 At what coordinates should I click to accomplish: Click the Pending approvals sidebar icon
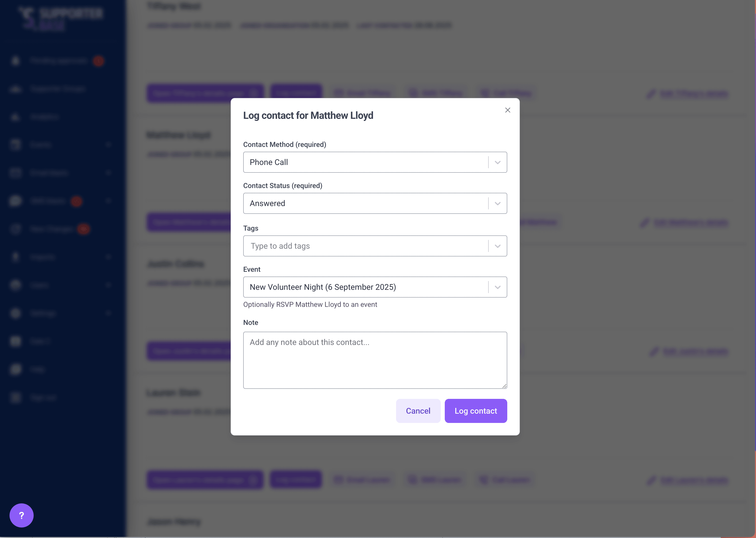(x=16, y=61)
